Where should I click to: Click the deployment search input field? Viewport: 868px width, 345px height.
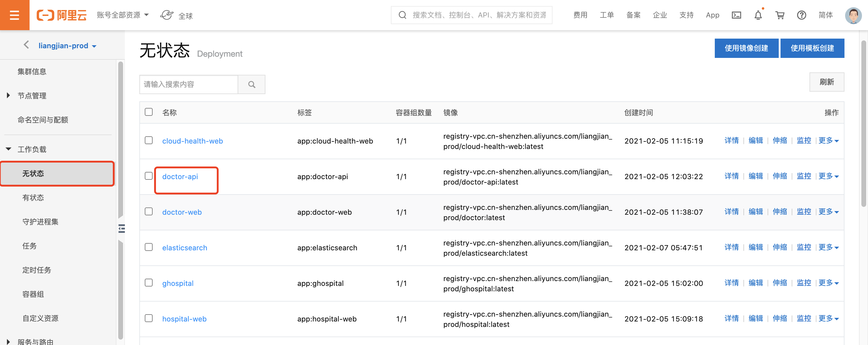pyautogui.click(x=189, y=84)
